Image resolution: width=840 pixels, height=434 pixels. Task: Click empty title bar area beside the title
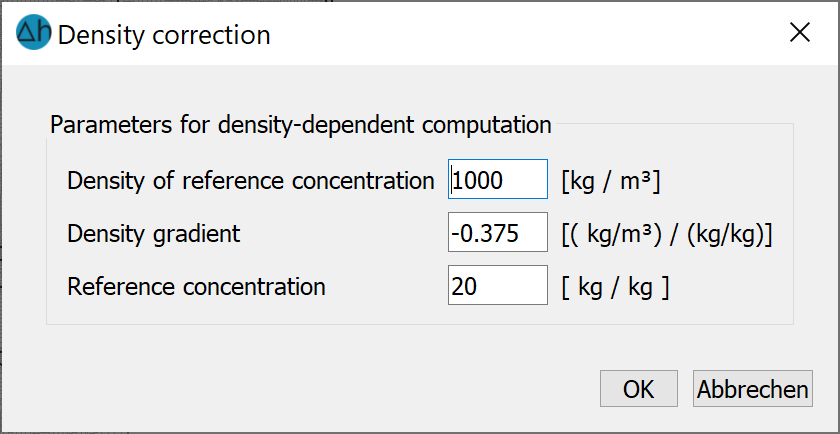pyautogui.click(x=525, y=33)
